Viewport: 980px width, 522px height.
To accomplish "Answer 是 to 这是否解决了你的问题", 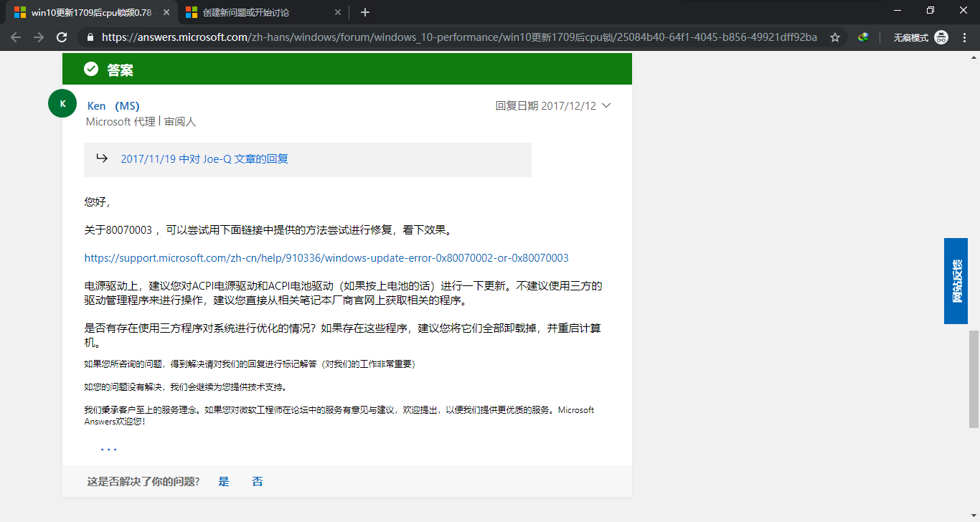I will (x=224, y=481).
